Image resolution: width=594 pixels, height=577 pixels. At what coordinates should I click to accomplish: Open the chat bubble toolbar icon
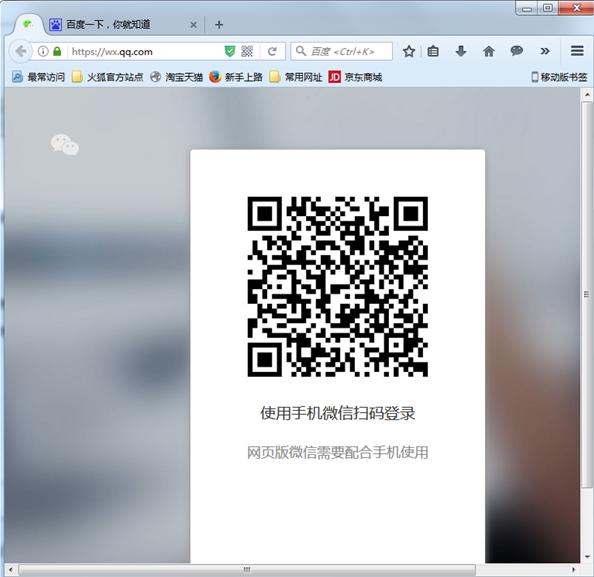[x=517, y=51]
